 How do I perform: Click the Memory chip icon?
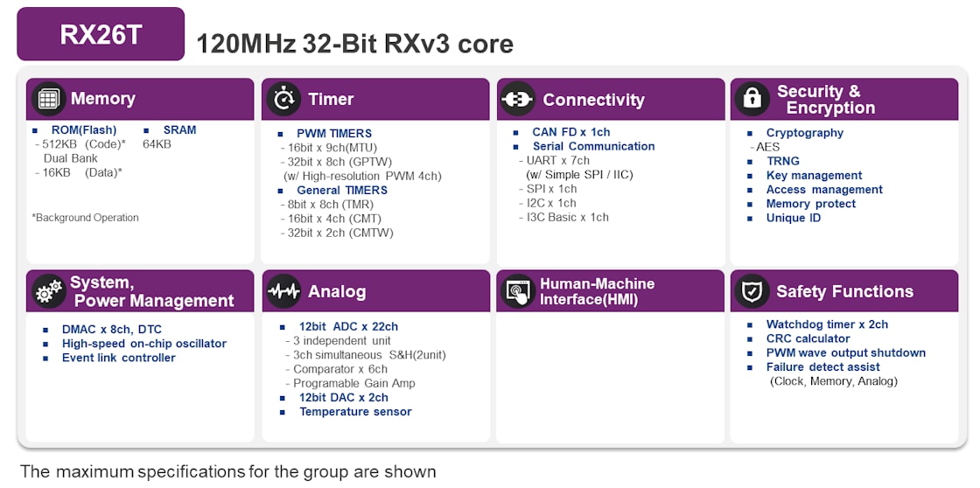pos(48,99)
